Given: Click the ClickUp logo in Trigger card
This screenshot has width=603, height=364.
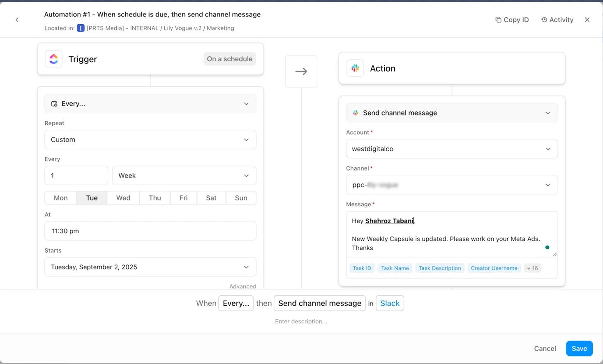Looking at the screenshot, I should (54, 59).
